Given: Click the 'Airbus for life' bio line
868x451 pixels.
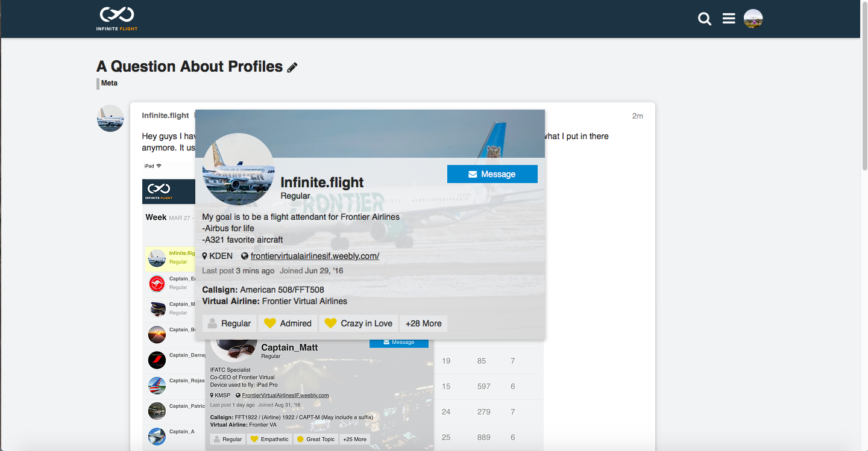Looking at the screenshot, I should coord(228,228).
